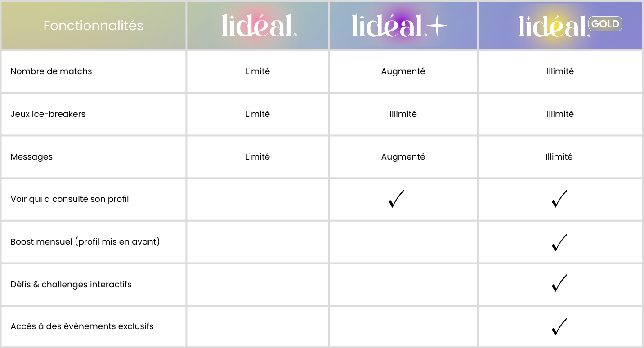Click lidéal+ checkmark for profile views
This screenshot has width=644, height=348.
tap(396, 199)
